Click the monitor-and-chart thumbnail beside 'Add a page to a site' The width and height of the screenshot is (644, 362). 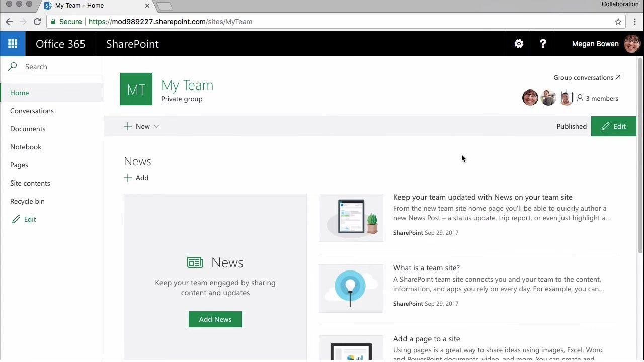click(351, 349)
